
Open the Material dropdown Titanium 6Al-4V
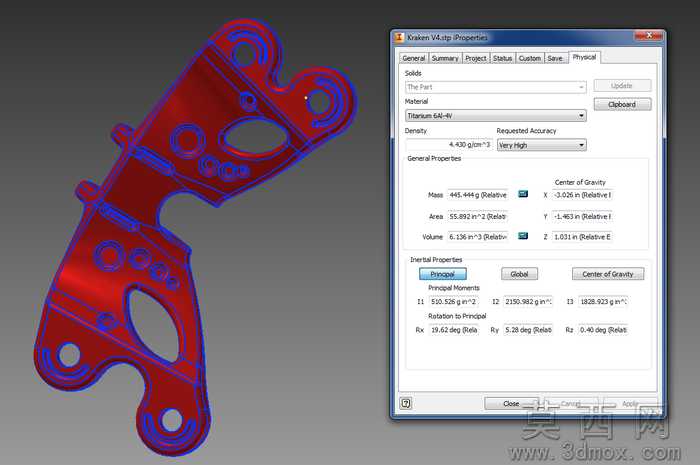[x=496, y=116]
